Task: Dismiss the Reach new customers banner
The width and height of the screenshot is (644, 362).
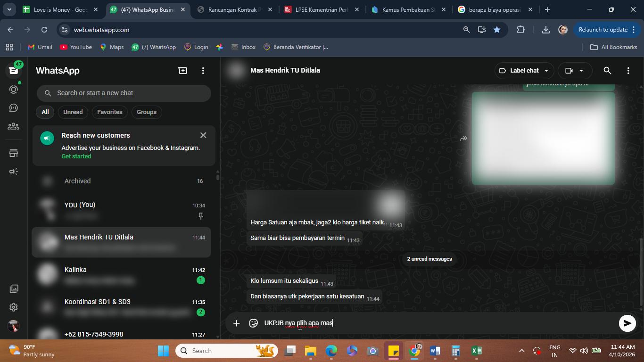Action: click(203, 135)
